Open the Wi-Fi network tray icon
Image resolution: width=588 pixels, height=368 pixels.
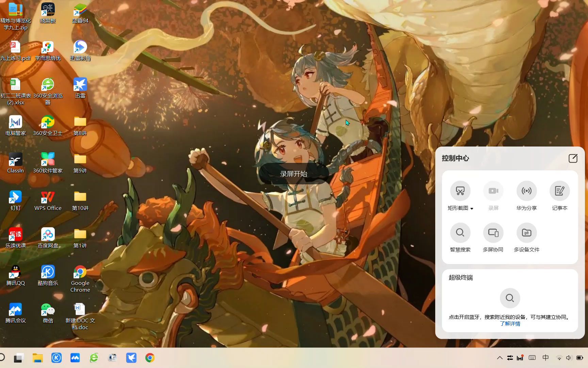coord(559,358)
